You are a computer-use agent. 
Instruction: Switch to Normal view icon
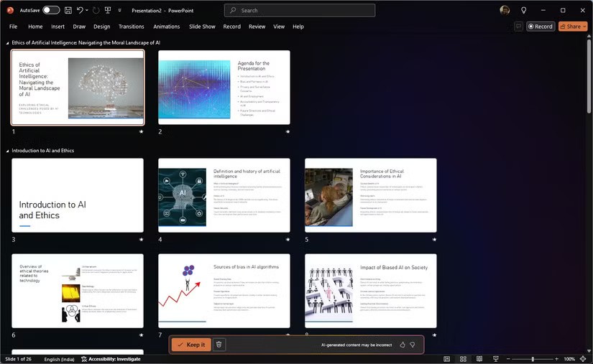tap(446, 359)
